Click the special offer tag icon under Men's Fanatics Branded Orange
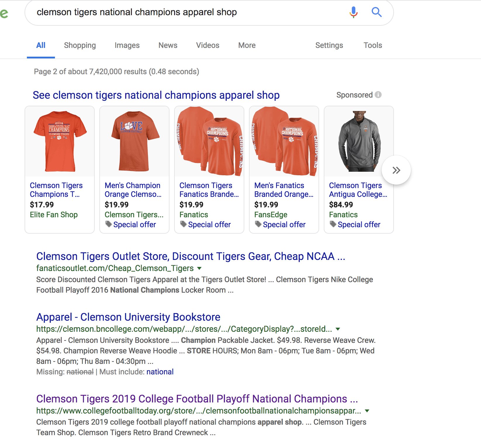The height and width of the screenshot is (448, 481). 258,224
